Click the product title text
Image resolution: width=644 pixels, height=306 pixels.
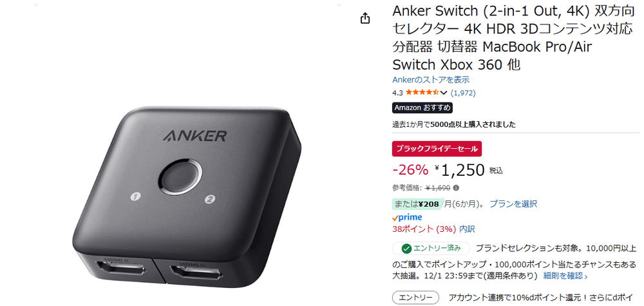[x=513, y=37]
